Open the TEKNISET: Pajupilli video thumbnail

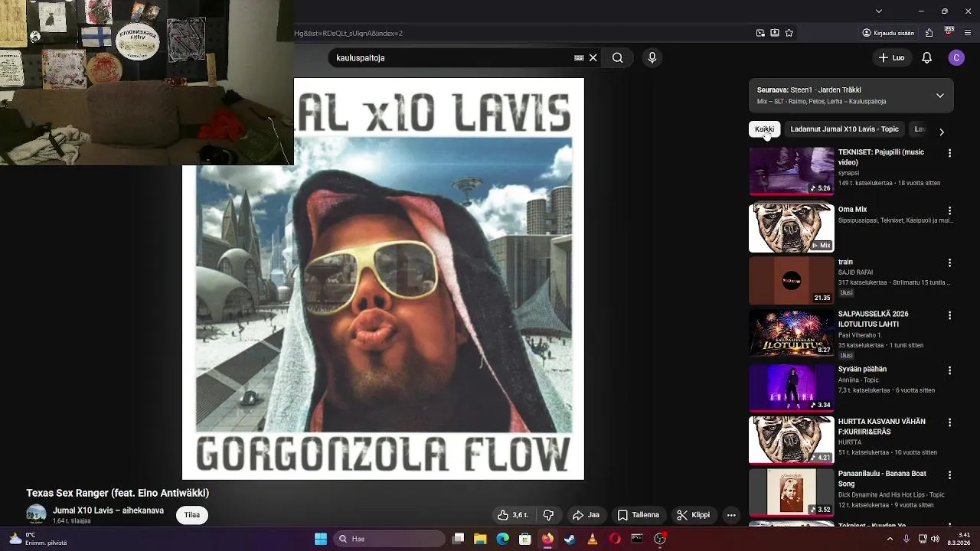point(792,171)
